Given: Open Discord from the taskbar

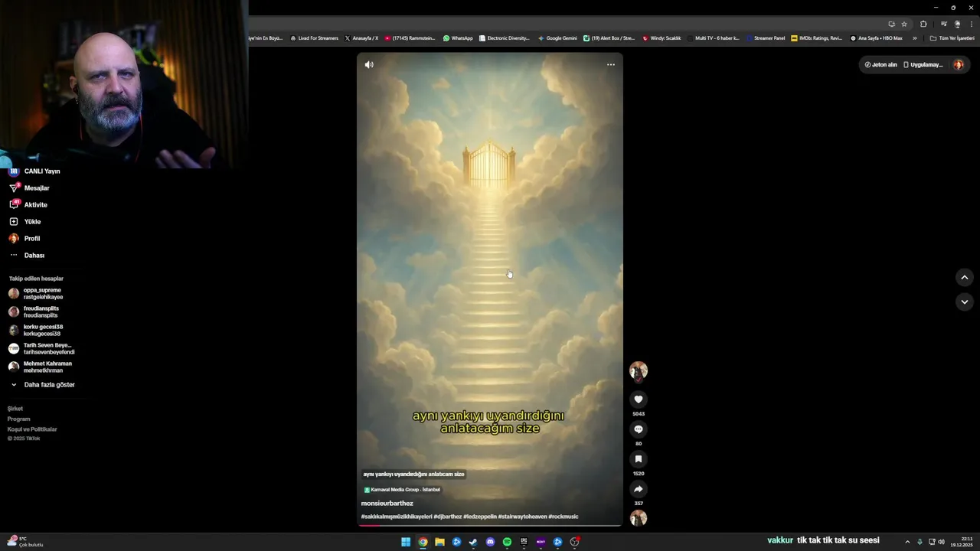Looking at the screenshot, I should click(x=490, y=542).
